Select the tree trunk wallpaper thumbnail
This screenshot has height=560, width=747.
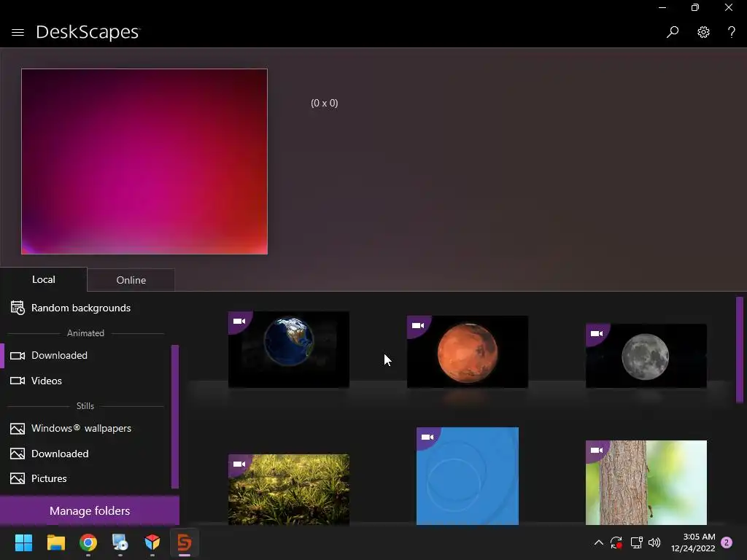click(646, 483)
